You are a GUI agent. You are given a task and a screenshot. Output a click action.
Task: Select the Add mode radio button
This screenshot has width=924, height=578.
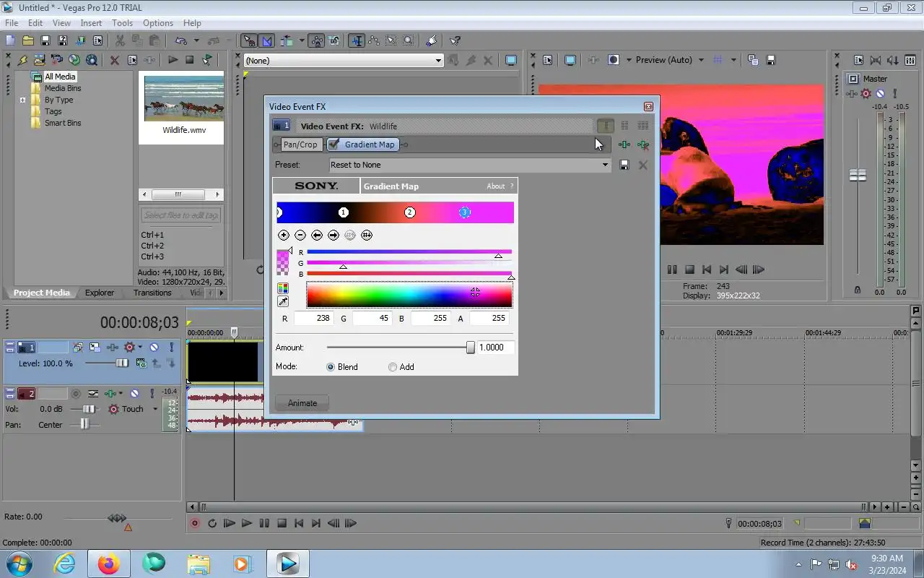[x=393, y=367]
